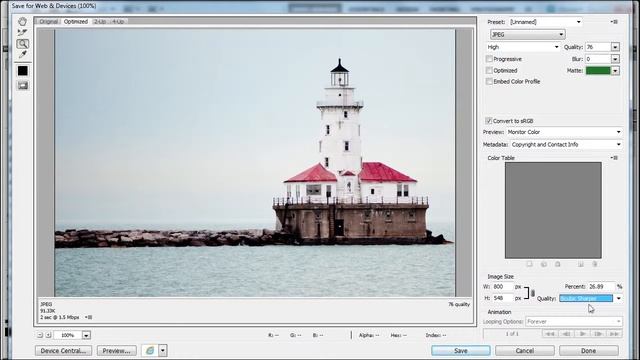This screenshot has height=360, width=640.
Task: Switch to the Original tab
Action: pyautogui.click(x=49, y=21)
